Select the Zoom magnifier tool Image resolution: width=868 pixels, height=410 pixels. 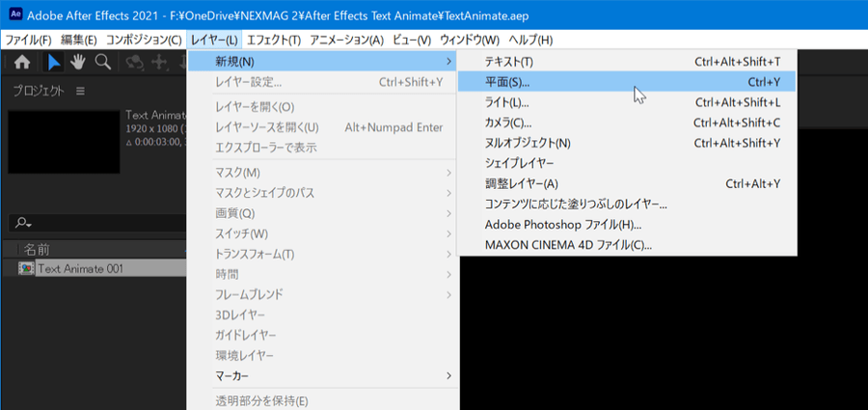(103, 62)
